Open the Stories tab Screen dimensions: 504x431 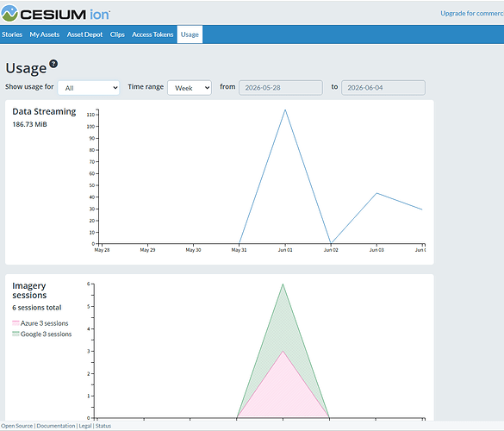tap(12, 34)
